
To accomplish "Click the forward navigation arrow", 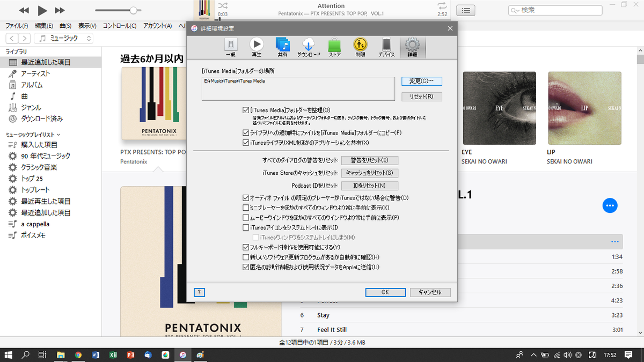I will [25, 38].
